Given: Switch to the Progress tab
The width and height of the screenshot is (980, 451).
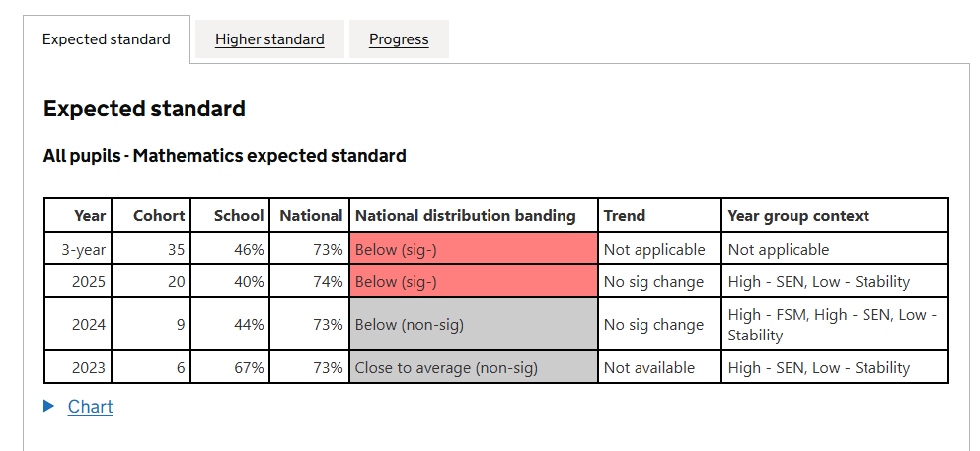Looking at the screenshot, I should [x=399, y=39].
